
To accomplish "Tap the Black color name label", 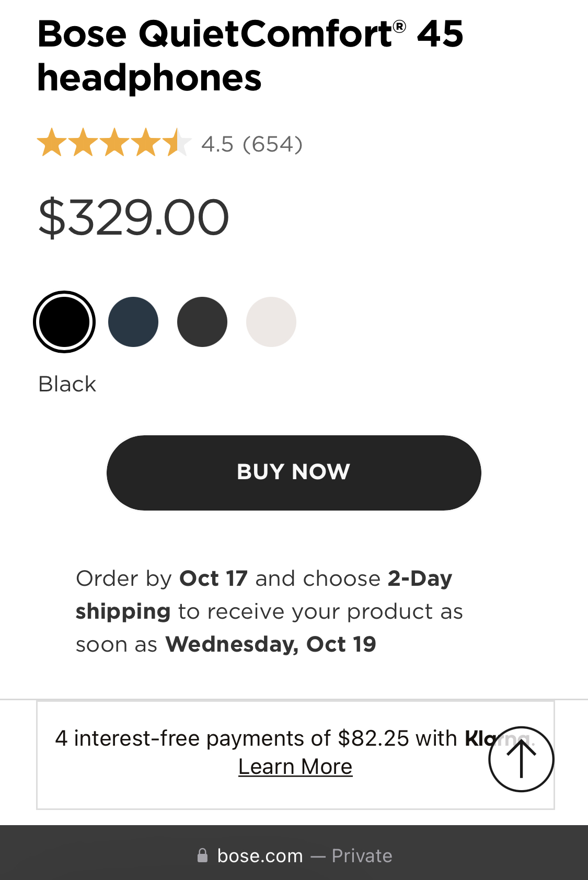I will [67, 384].
